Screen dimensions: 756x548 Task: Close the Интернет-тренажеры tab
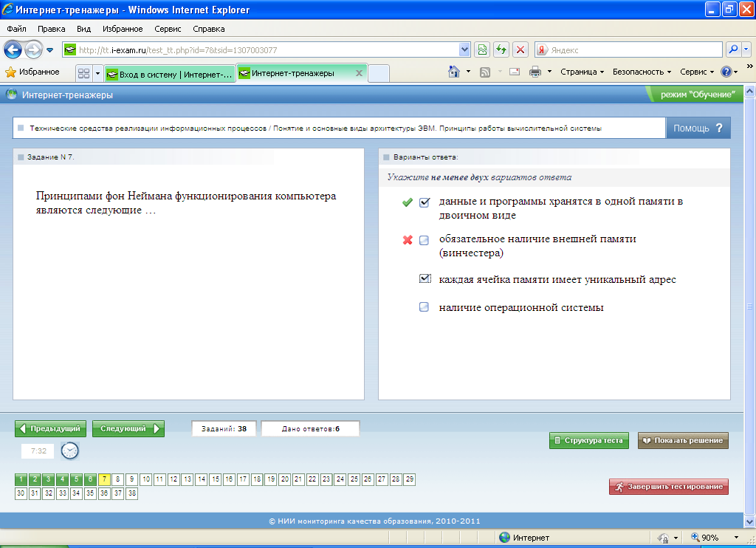[359, 73]
